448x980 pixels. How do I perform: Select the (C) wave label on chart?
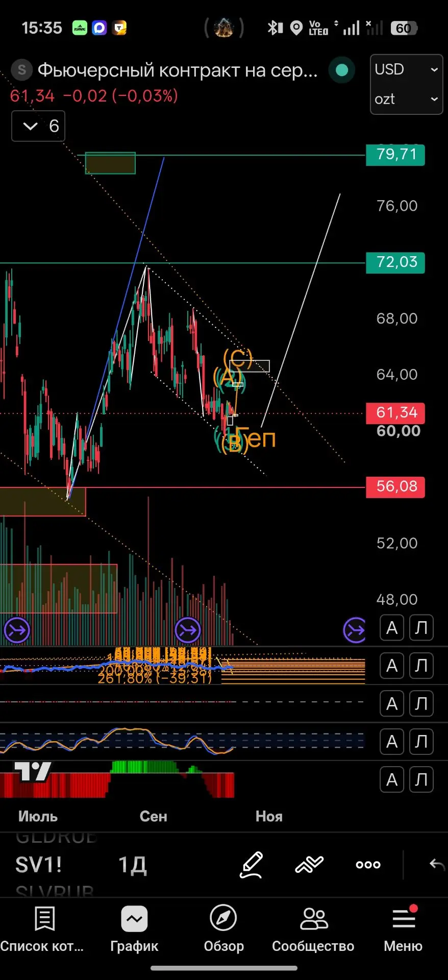click(238, 358)
